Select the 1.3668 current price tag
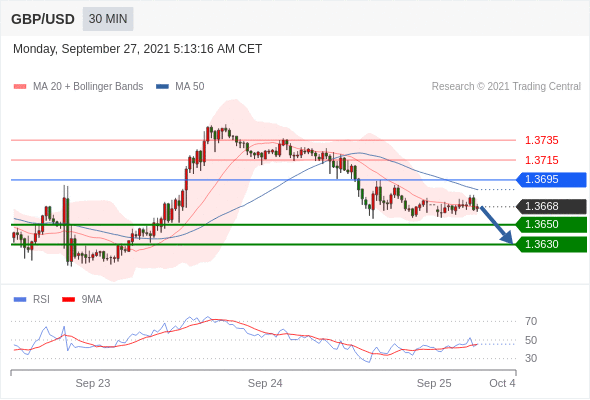Image resolution: width=590 pixels, height=400 pixels. click(x=551, y=207)
